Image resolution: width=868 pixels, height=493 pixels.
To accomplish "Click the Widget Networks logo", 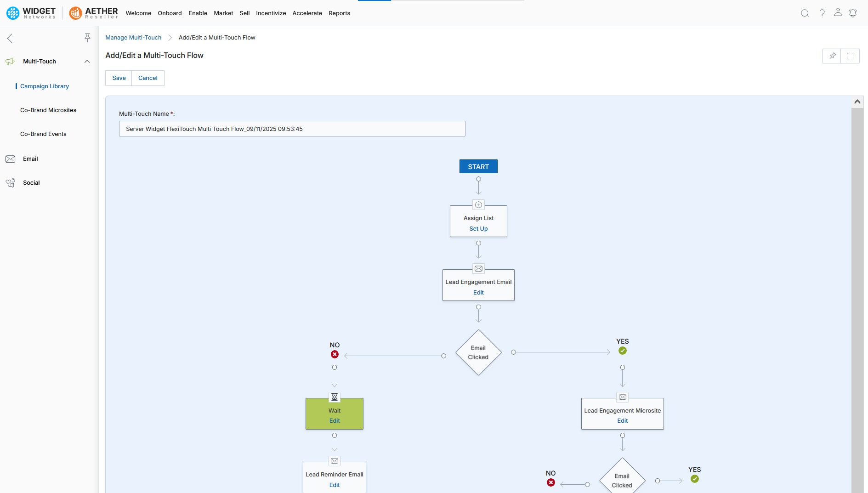I will coord(31,13).
